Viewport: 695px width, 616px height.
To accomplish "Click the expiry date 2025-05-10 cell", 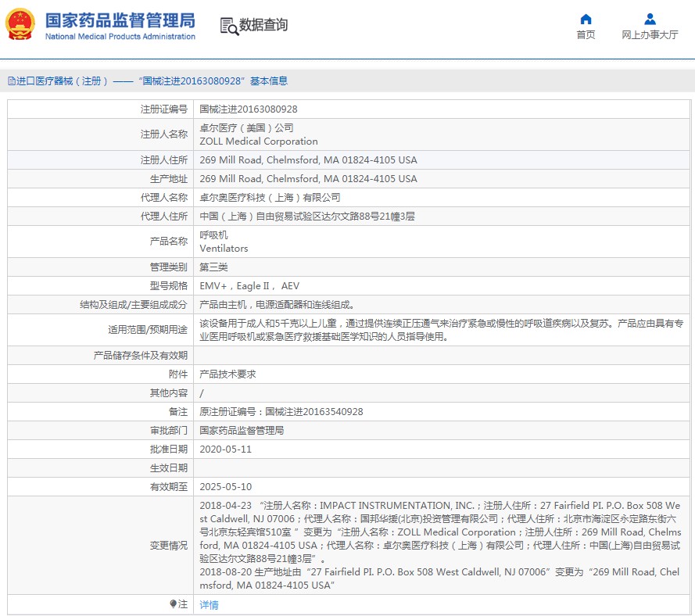I will (225, 487).
